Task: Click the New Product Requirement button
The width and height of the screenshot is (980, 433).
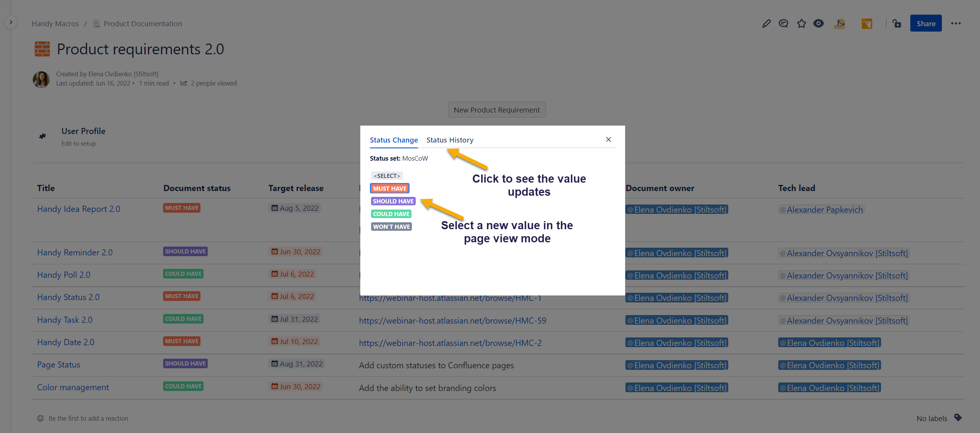Action: point(497,109)
